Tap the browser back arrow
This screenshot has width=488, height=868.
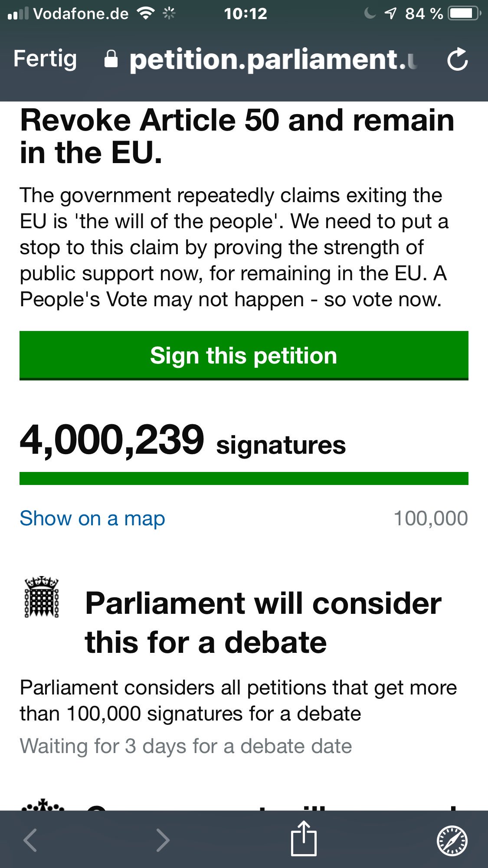tap(30, 840)
